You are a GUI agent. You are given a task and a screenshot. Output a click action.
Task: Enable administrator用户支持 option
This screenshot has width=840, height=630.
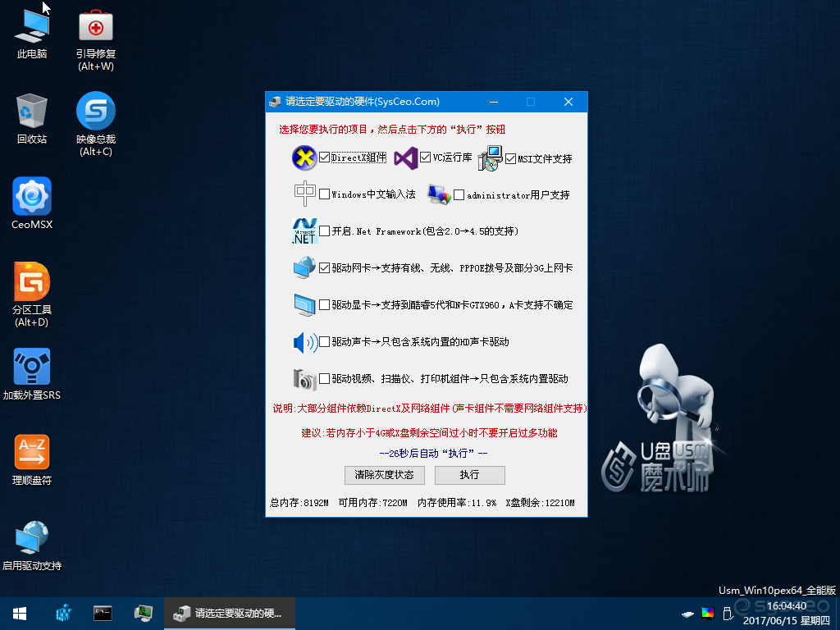tap(459, 195)
